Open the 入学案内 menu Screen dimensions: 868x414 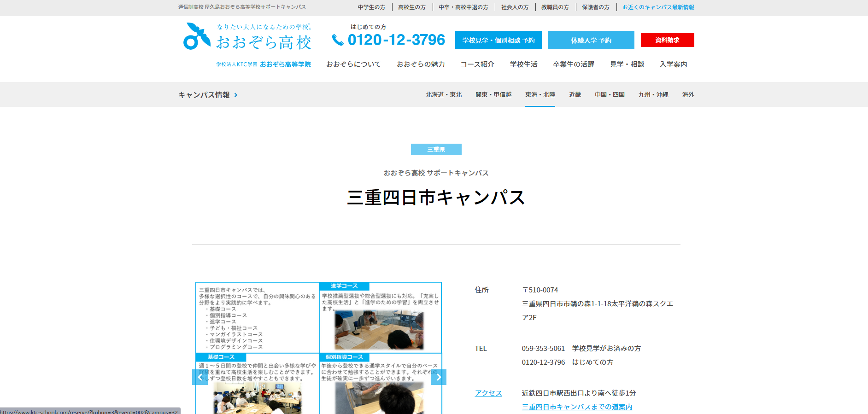point(674,64)
